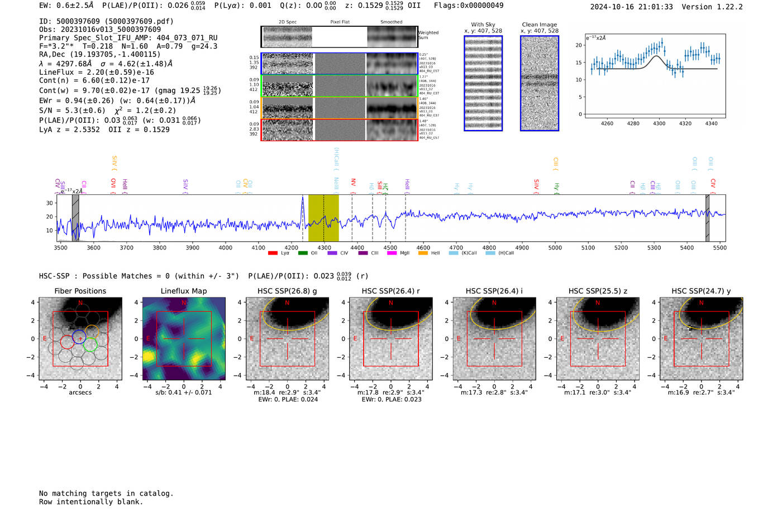
Task: Open the HSC SSP(25.5) z cutout
Action: pyautogui.click(x=598, y=338)
